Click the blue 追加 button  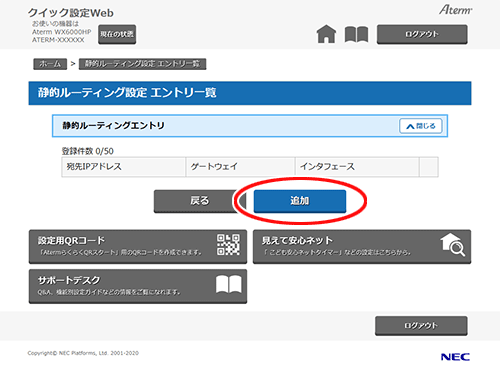tap(300, 201)
